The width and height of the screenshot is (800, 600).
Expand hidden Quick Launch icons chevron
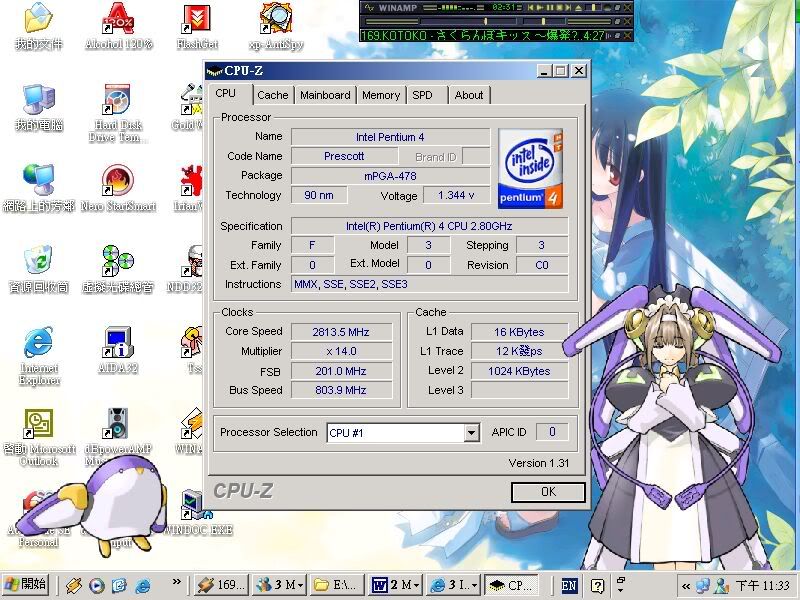coord(177,584)
